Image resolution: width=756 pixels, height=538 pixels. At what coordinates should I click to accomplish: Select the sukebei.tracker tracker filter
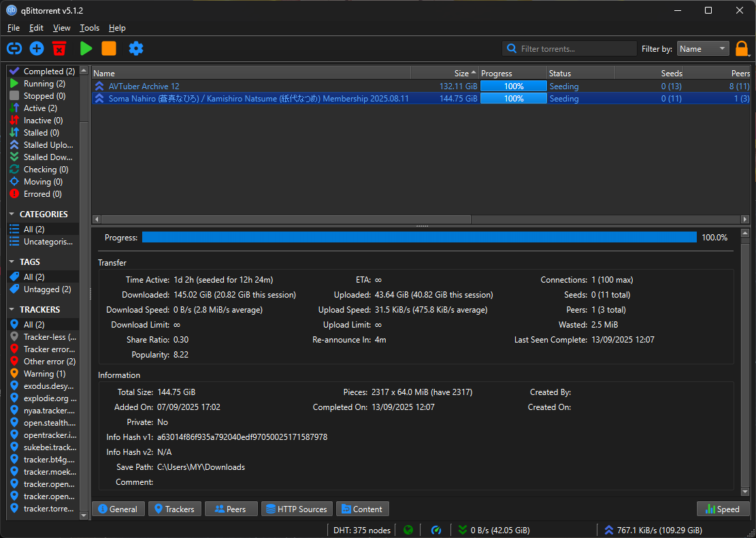(x=43, y=447)
